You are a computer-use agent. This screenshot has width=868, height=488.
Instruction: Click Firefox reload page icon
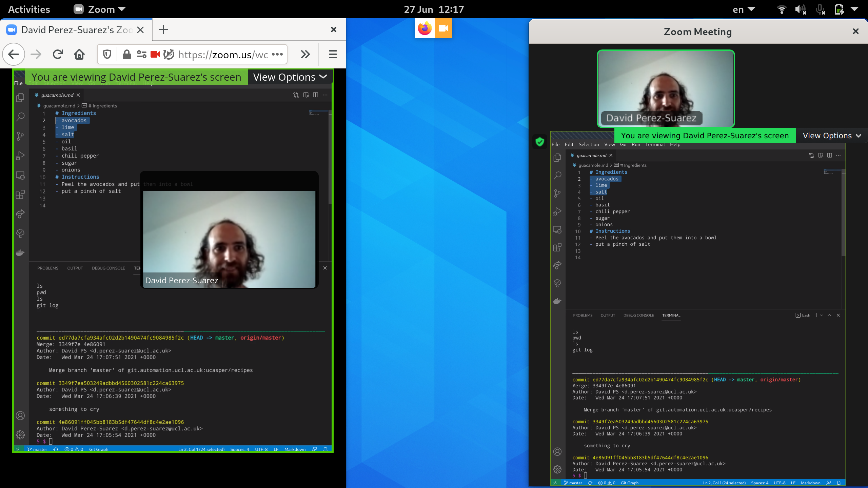tap(58, 54)
